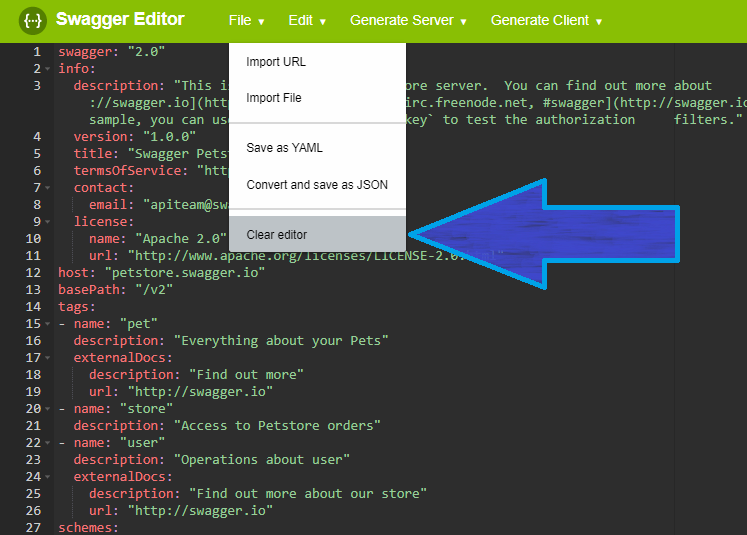Open the Generate Client menu
Screen dimensions: 747x535
[x=546, y=20]
